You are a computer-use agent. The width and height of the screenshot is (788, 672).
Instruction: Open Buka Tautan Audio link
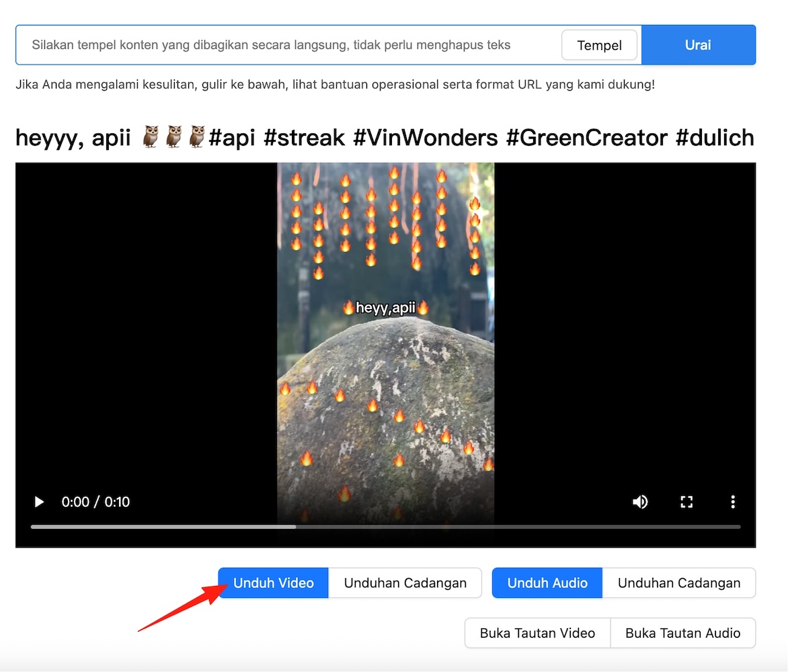(x=682, y=633)
